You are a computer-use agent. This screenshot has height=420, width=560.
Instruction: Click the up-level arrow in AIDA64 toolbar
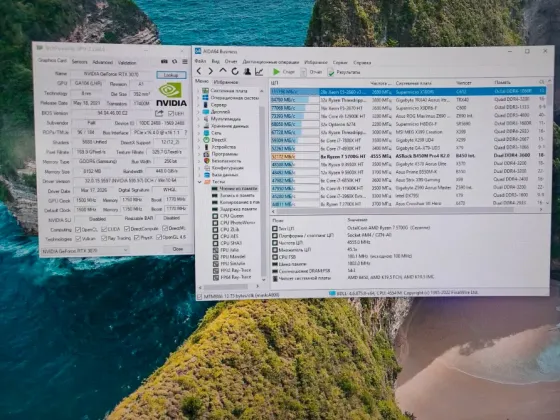click(x=223, y=71)
